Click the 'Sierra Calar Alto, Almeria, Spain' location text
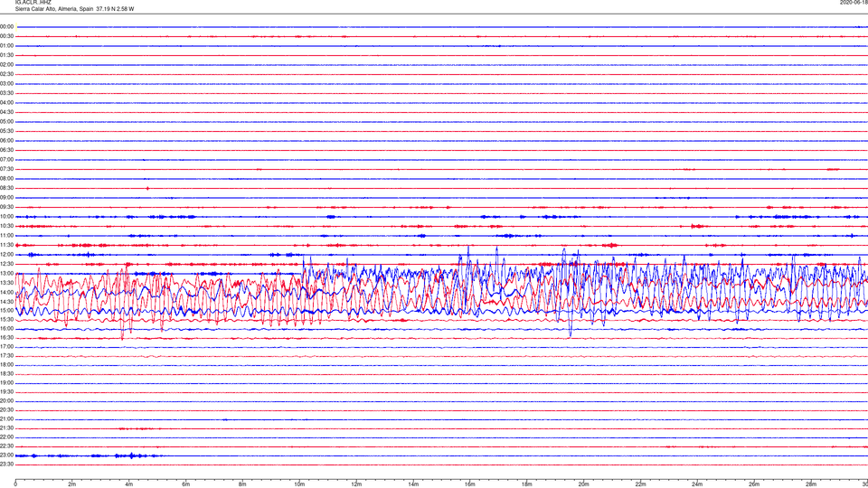 (53, 9)
